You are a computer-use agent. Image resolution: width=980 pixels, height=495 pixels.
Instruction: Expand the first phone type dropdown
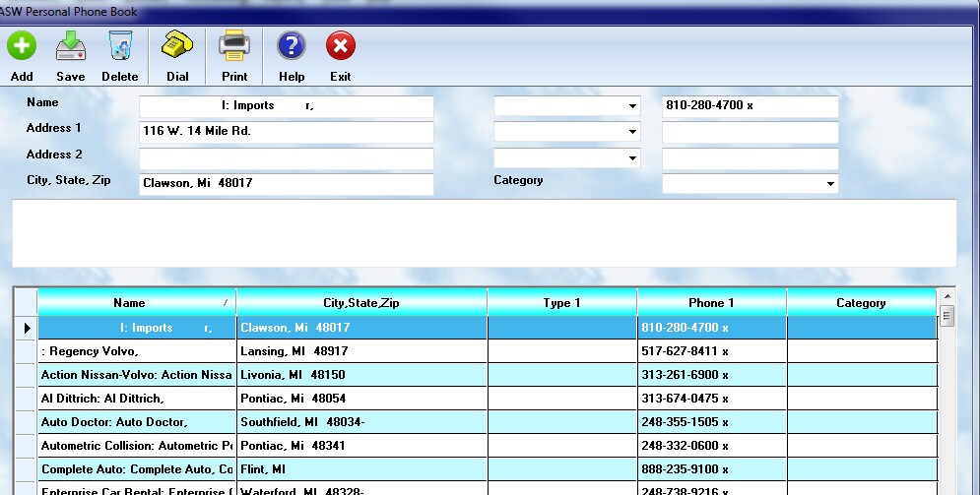(x=631, y=106)
